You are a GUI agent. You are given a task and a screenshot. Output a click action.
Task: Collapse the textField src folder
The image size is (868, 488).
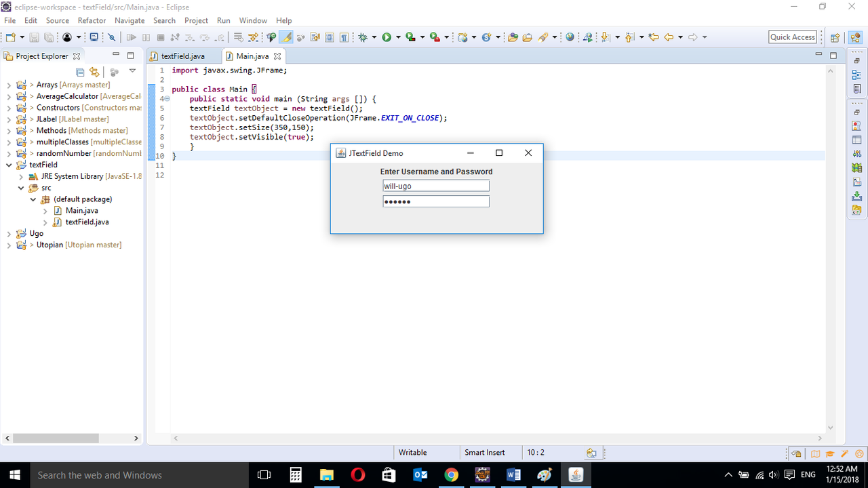point(21,188)
